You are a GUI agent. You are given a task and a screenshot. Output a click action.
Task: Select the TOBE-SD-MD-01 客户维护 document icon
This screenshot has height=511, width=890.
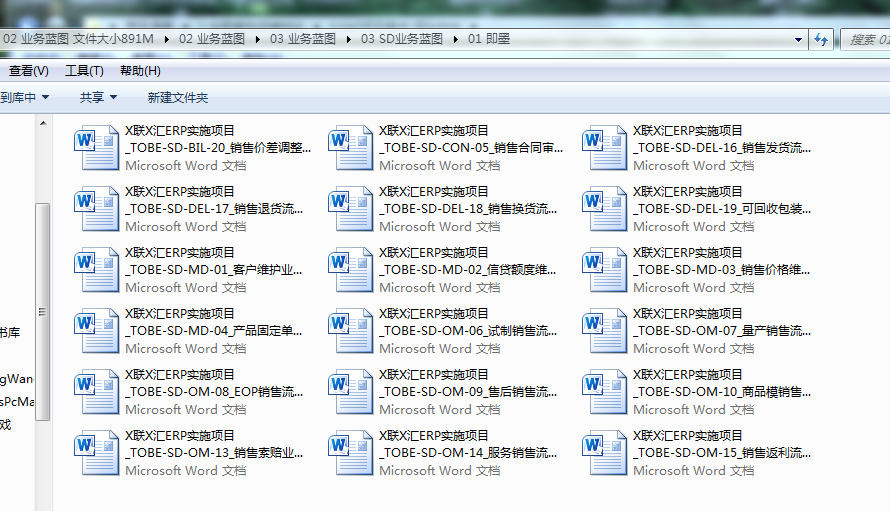pos(97,269)
